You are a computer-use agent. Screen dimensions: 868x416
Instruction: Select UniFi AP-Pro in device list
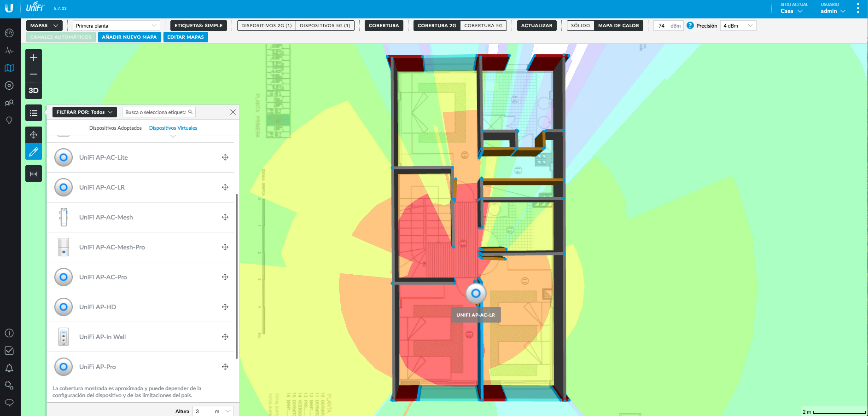coord(140,367)
